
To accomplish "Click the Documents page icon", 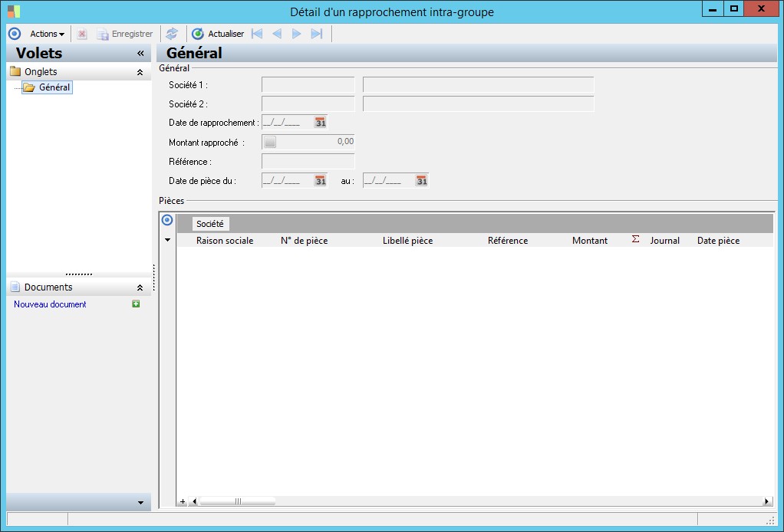I will coord(15,287).
